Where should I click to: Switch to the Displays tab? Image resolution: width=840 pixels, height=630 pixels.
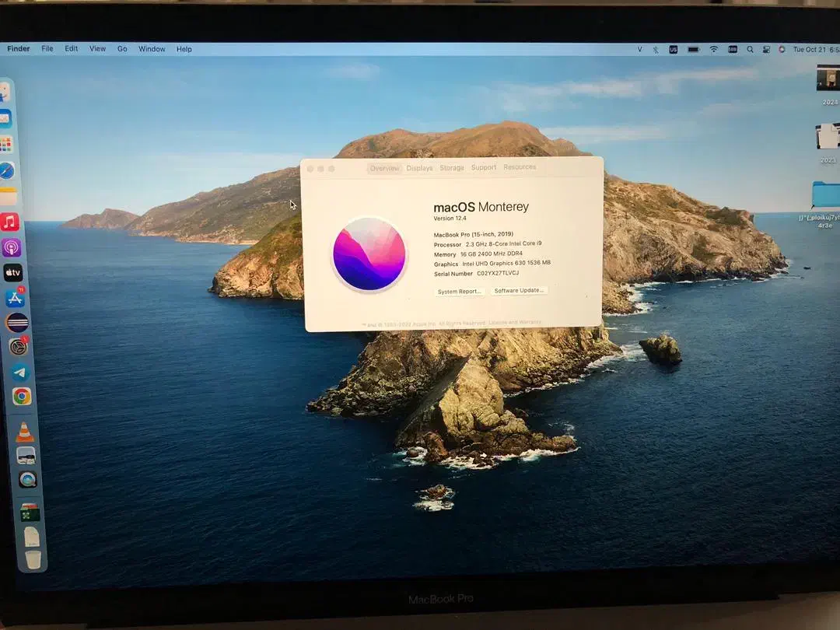click(x=419, y=168)
